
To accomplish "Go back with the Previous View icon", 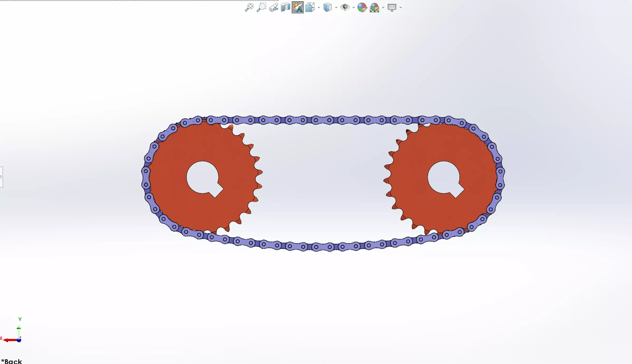I will pyautogui.click(x=274, y=7).
